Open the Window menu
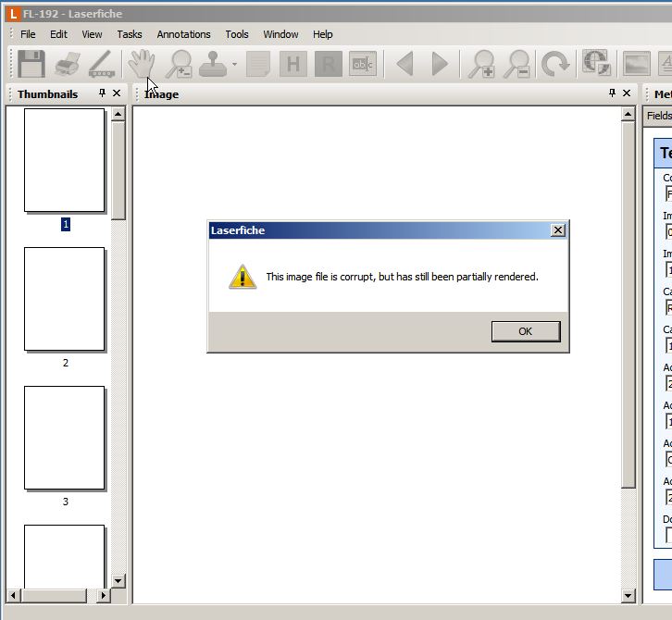This screenshot has height=620, width=672. click(x=280, y=34)
